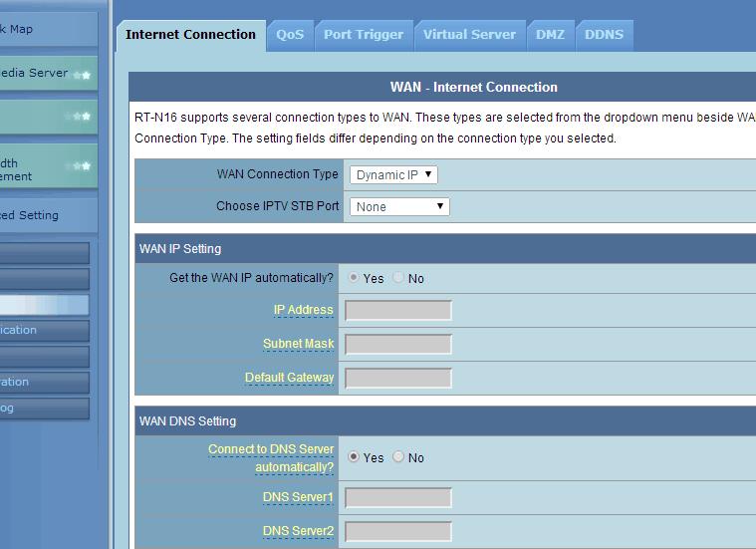Go to the DMZ tab
Screen dimensions: 756x549
pos(550,35)
